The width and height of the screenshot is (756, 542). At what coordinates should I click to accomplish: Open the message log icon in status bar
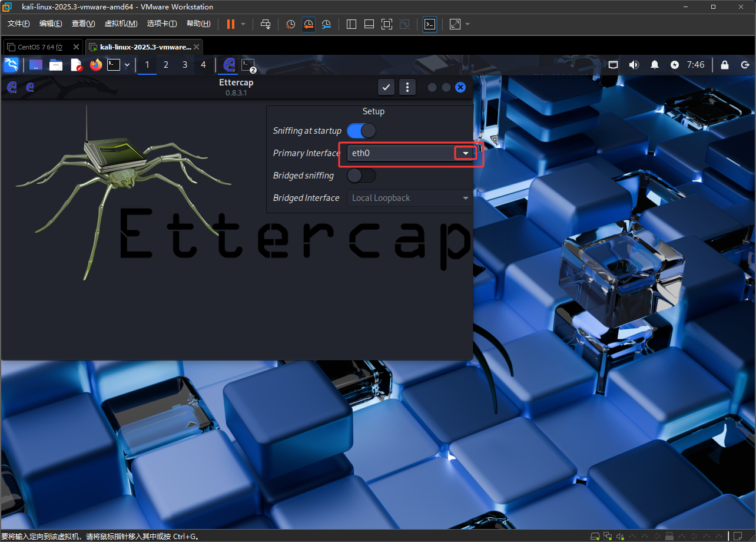(738, 536)
